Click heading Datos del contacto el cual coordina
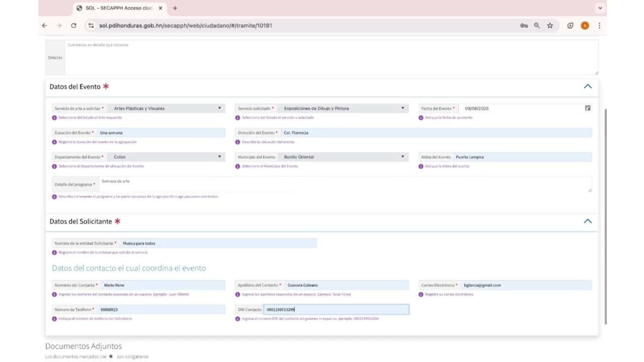 coord(129,268)
